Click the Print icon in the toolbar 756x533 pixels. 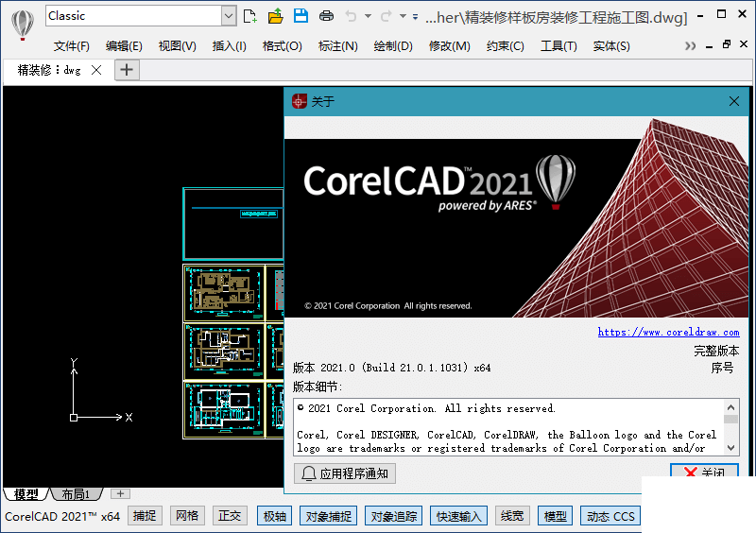[x=326, y=16]
